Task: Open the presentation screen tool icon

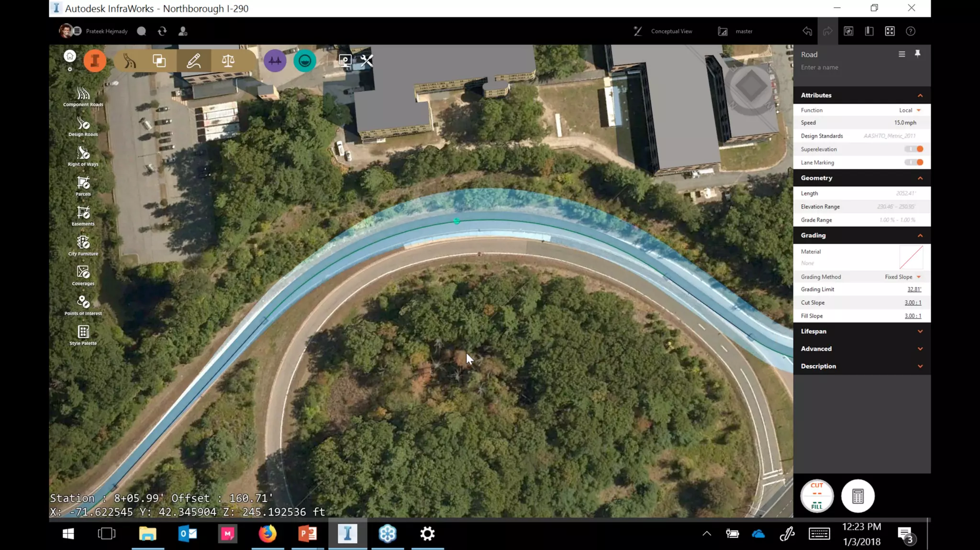Action: click(345, 61)
